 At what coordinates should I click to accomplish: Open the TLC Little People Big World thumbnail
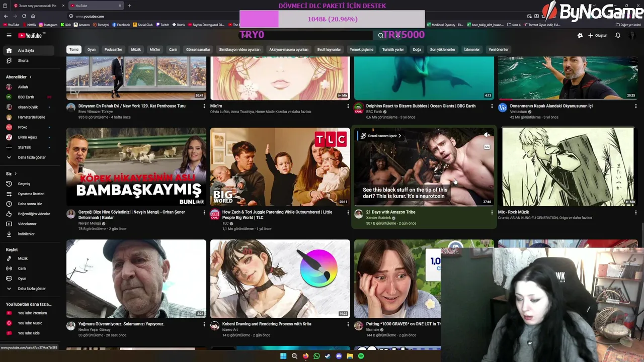[x=280, y=167]
